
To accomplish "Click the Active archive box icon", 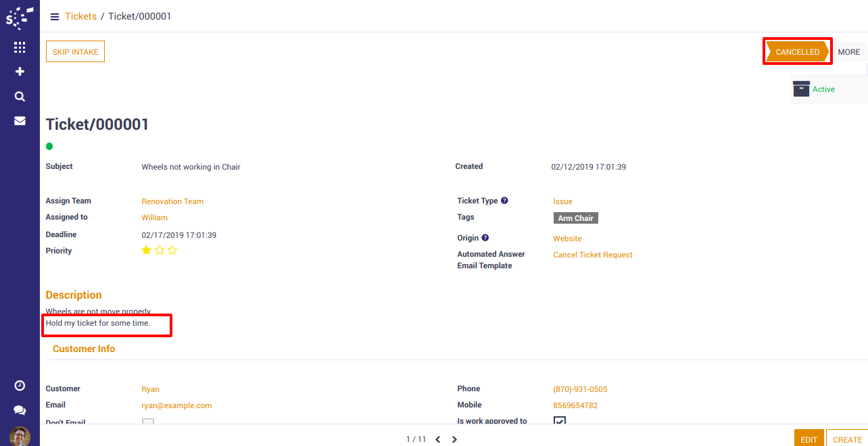I will click(x=801, y=89).
